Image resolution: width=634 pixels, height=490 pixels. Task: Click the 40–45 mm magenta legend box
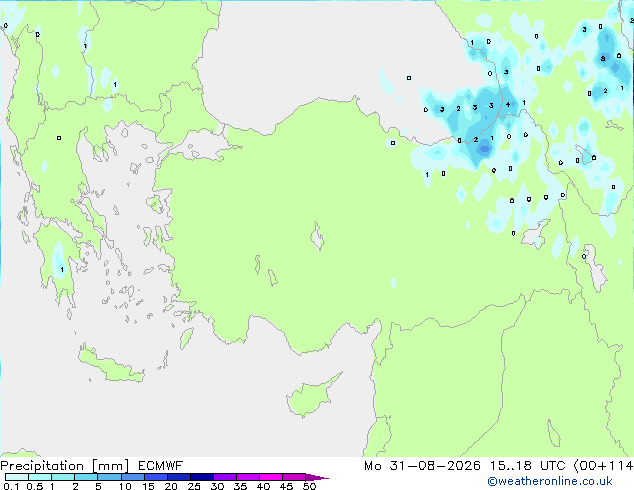271,477
